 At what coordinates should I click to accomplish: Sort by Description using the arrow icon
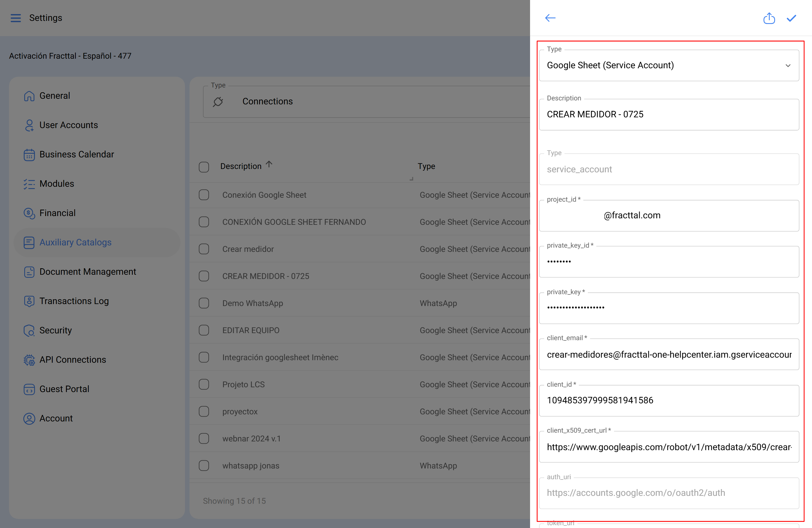269,164
